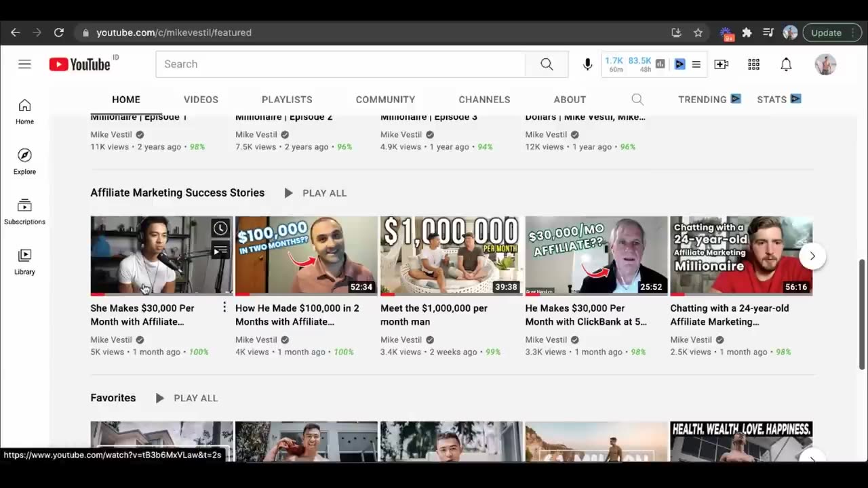Open the STATS vidIQ tab
This screenshot has width=868, height=488.
point(778,100)
